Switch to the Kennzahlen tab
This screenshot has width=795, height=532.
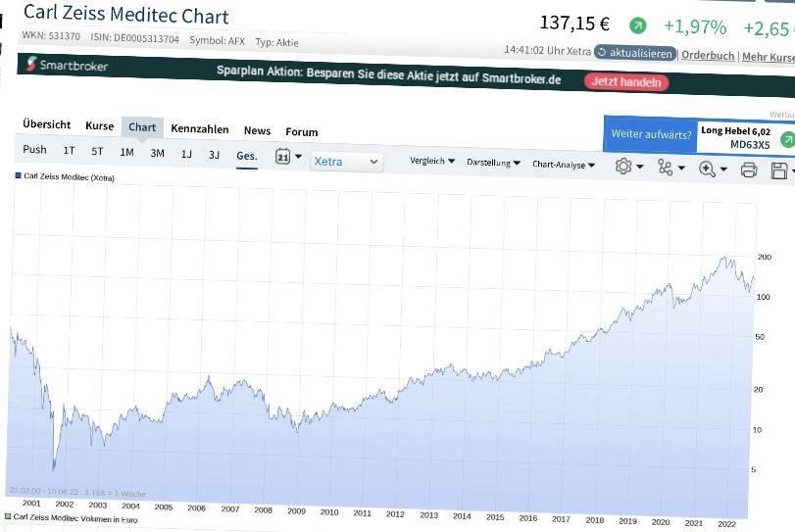click(200, 129)
